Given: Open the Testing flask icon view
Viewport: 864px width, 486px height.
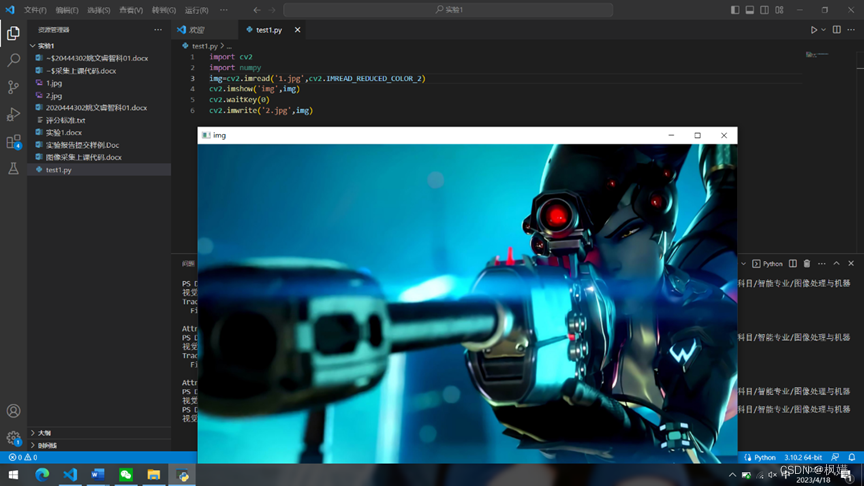Looking at the screenshot, I should pyautogui.click(x=13, y=168).
